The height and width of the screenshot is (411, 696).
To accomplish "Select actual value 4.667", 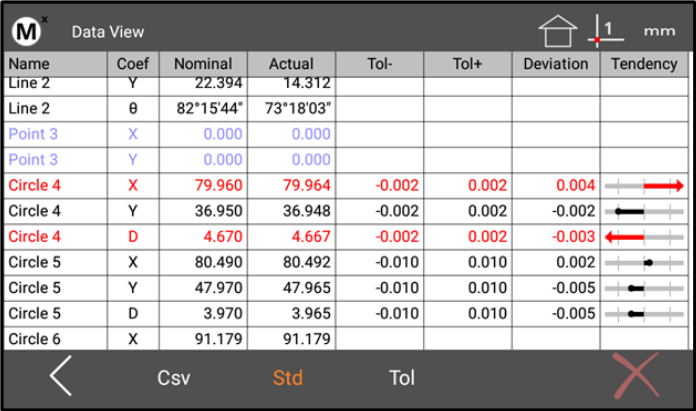I will click(x=311, y=237).
